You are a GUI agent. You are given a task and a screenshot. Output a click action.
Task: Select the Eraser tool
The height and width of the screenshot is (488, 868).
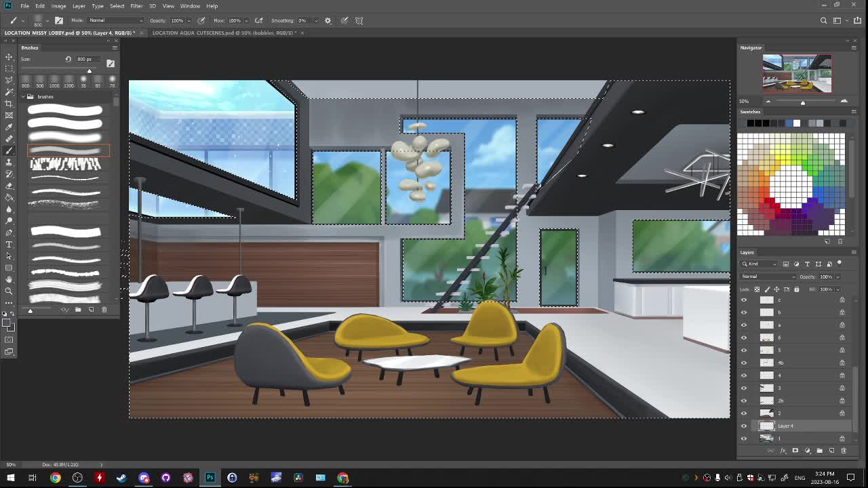pyautogui.click(x=9, y=186)
